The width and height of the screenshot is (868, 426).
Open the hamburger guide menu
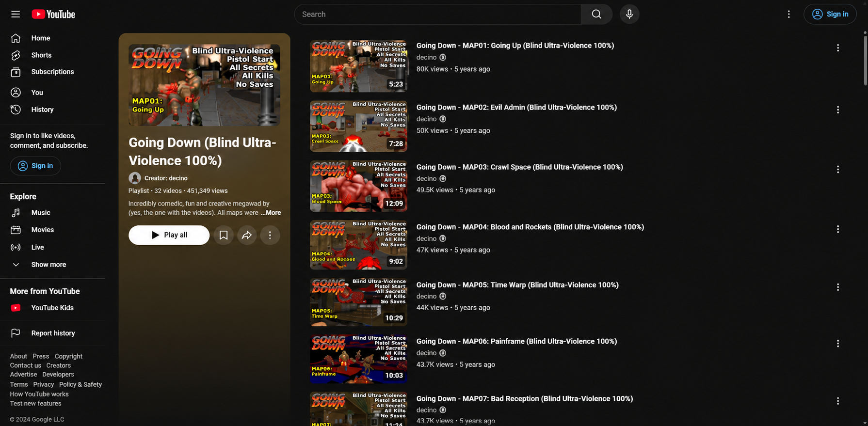(16, 14)
